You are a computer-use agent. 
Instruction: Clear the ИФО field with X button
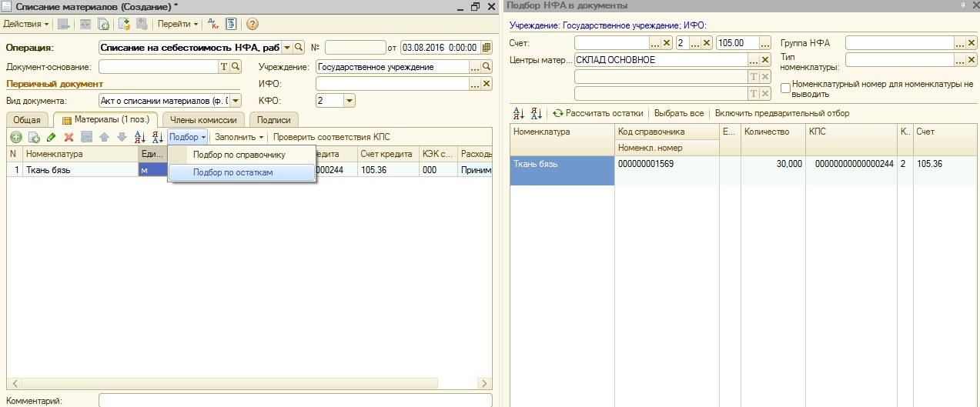pos(487,84)
